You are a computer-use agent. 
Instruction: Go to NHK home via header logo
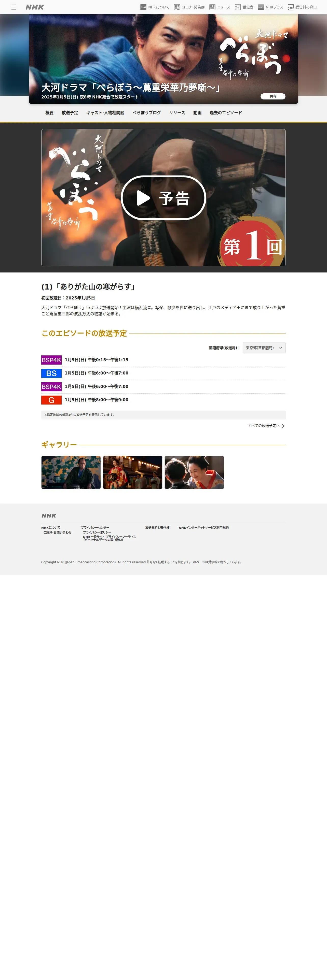point(35,7)
